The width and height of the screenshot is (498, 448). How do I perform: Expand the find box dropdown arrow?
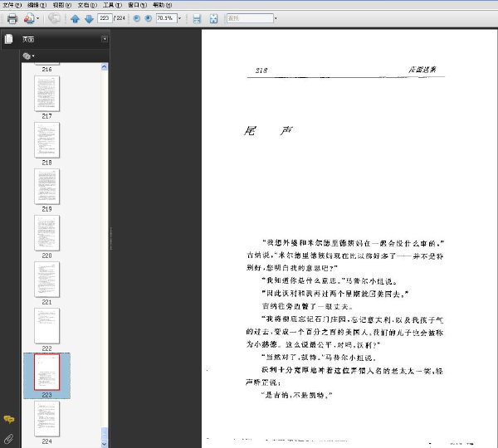[276, 18]
